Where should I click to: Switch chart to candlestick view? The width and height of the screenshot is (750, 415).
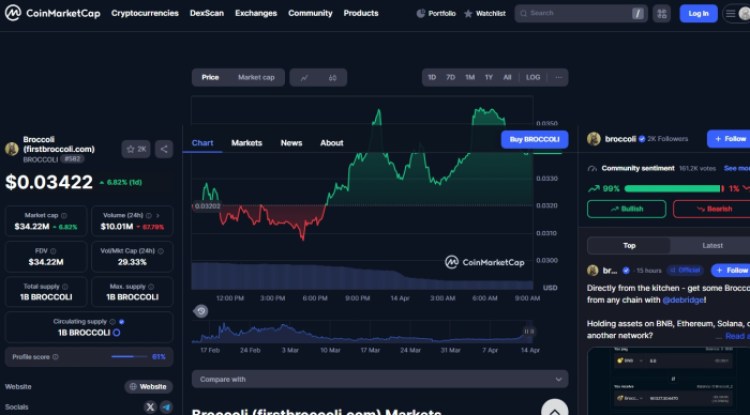(x=332, y=77)
